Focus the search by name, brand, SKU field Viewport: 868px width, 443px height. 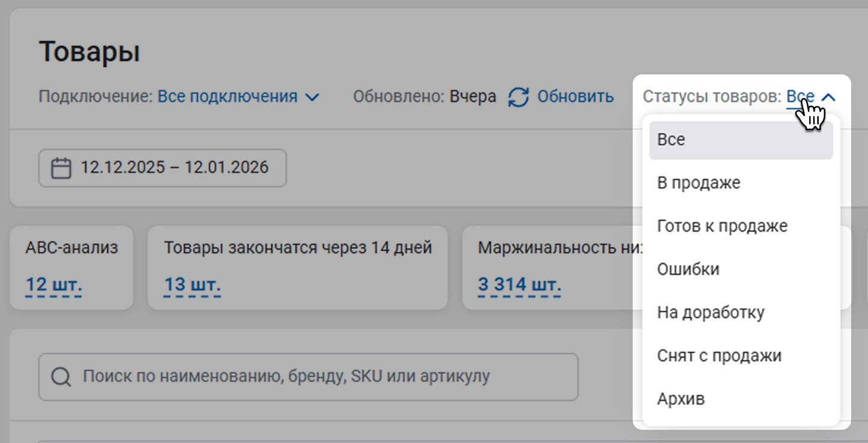point(318,377)
